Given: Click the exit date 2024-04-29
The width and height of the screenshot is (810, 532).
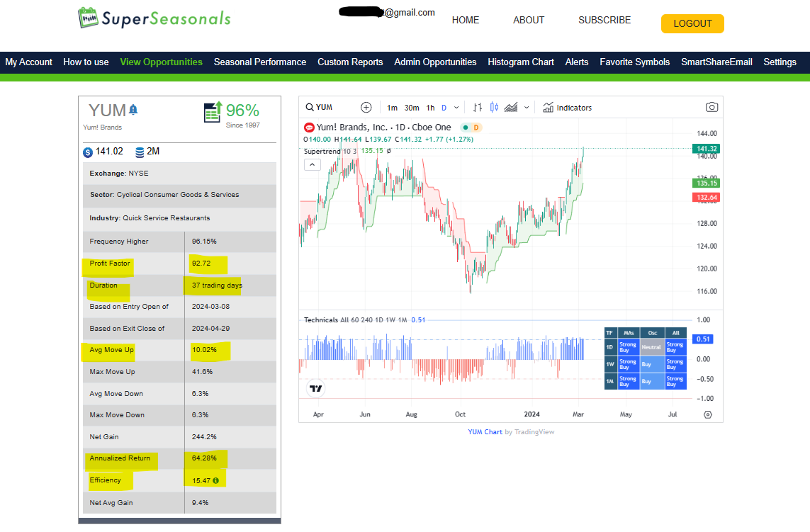Looking at the screenshot, I should pos(210,329).
